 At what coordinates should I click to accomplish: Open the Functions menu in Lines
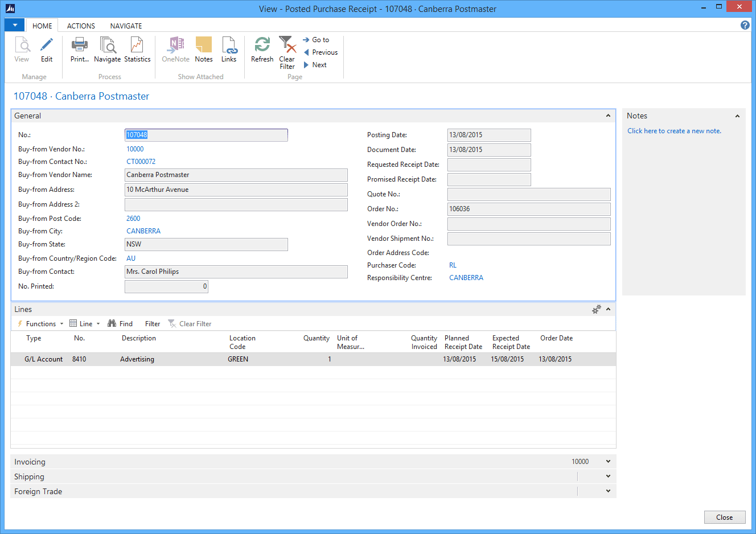40,324
